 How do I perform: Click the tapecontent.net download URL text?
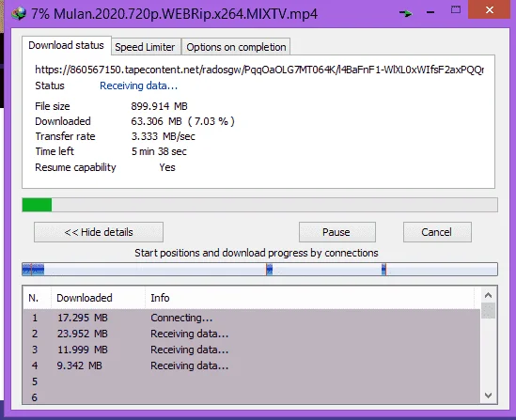(x=259, y=70)
